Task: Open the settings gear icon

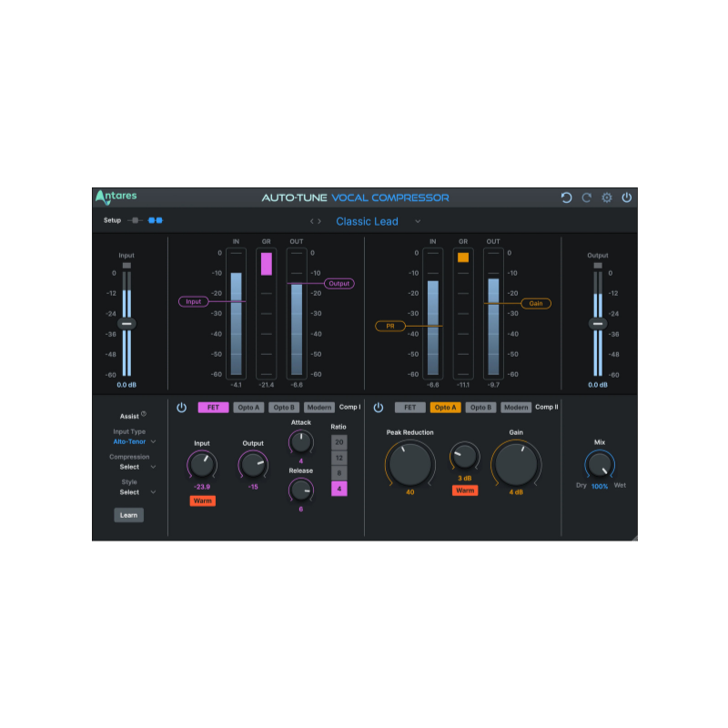Action: [606, 197]
